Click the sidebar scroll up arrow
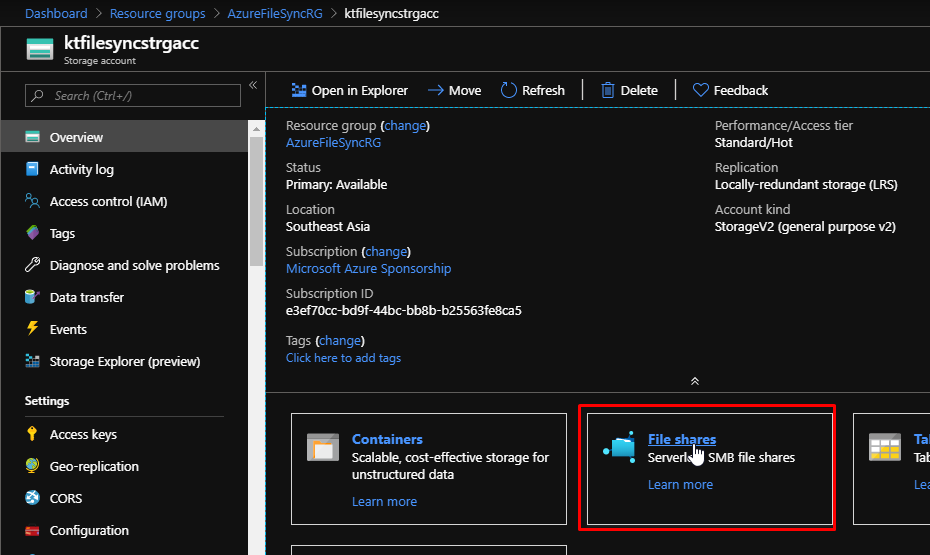Screen dimensions: 930x555 click(x=256, y=129)
